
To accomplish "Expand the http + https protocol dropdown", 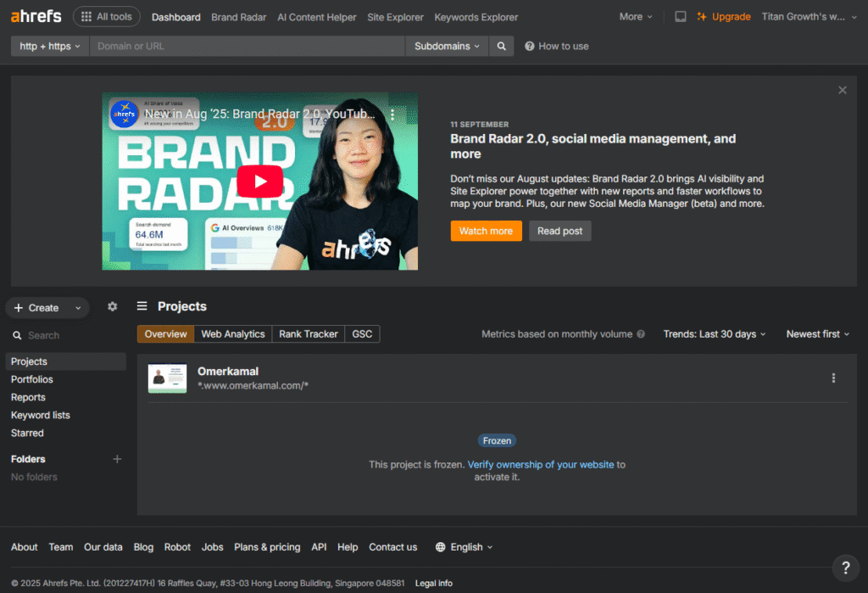I will (x=50, y=47).
